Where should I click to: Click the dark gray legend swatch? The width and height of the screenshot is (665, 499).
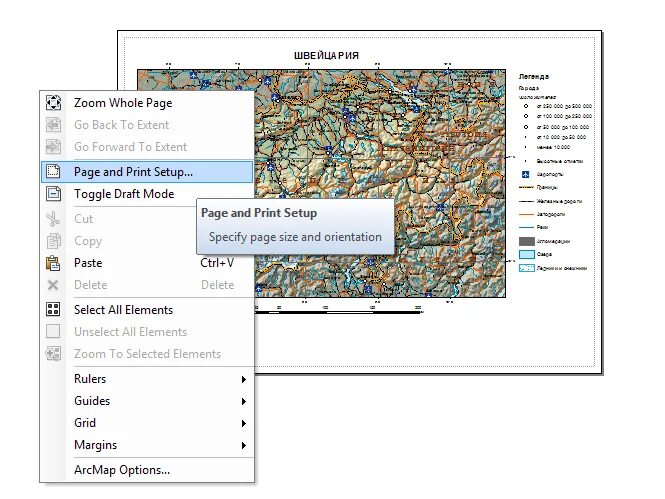tap(527, 241)
